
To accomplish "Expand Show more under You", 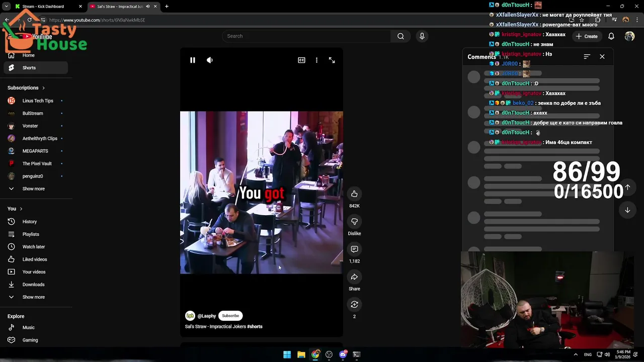I will pos(36,297).
